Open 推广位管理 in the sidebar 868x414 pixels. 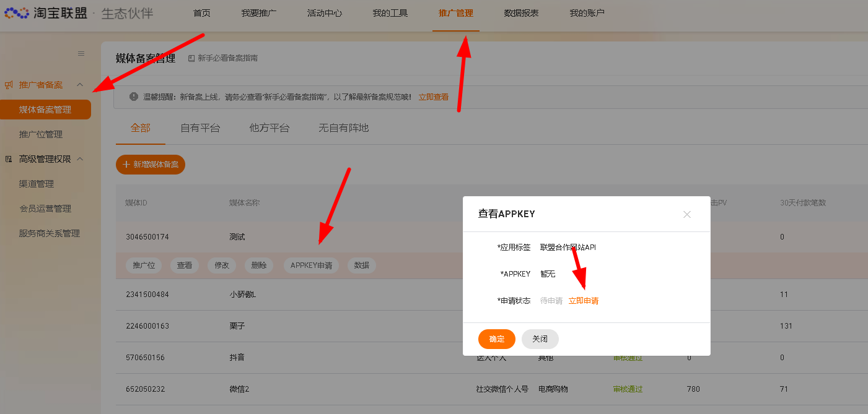[41, 134]
